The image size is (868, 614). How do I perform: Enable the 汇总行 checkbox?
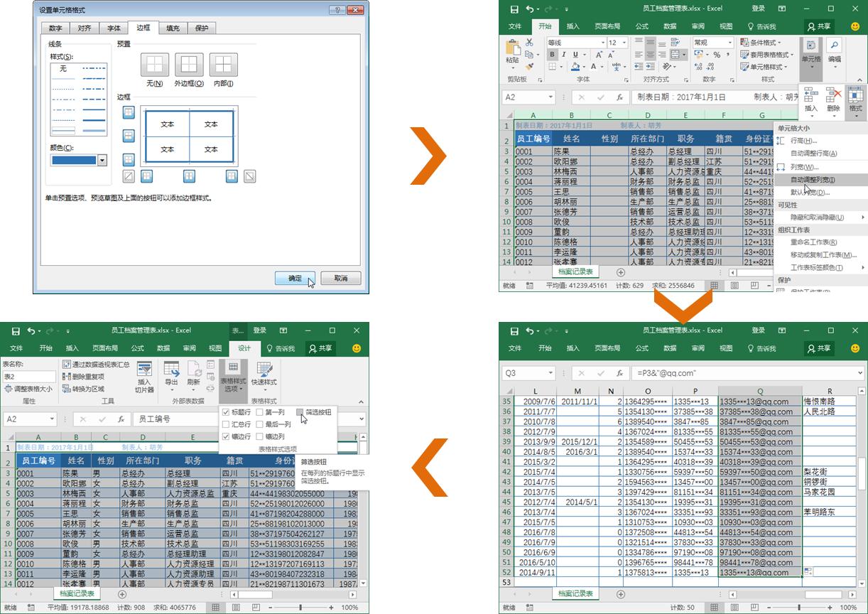[226, 424]
